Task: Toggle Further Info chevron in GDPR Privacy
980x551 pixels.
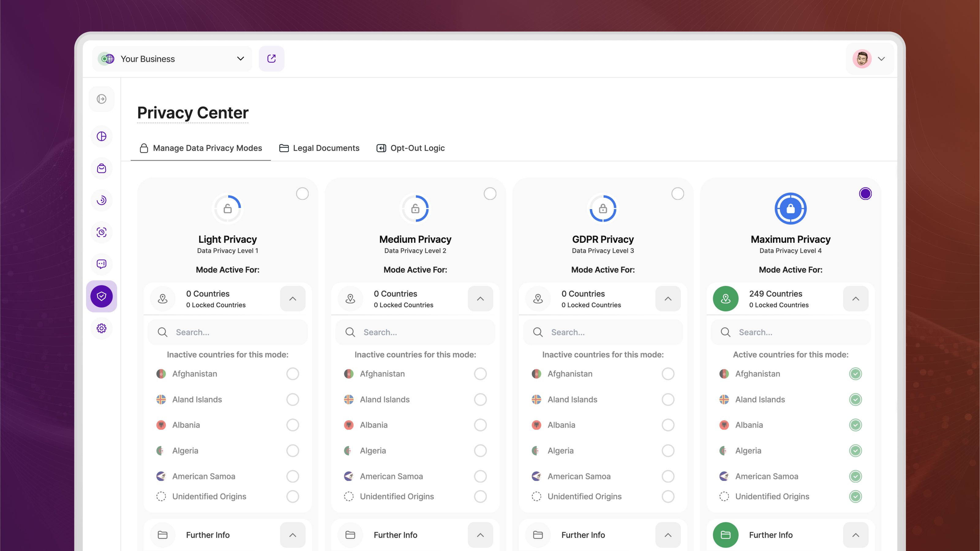Action: click(x=668, y=535)
